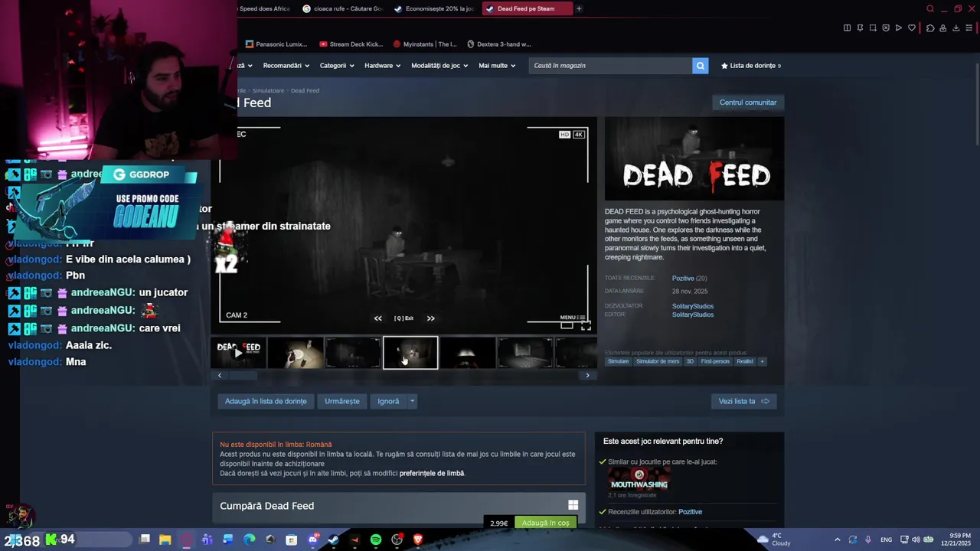Image resolution: width=980 pixels, height=551 pixels.
Task: Click the thumbnail strip right scroll arrow
Action: click(x=587, y=376)
